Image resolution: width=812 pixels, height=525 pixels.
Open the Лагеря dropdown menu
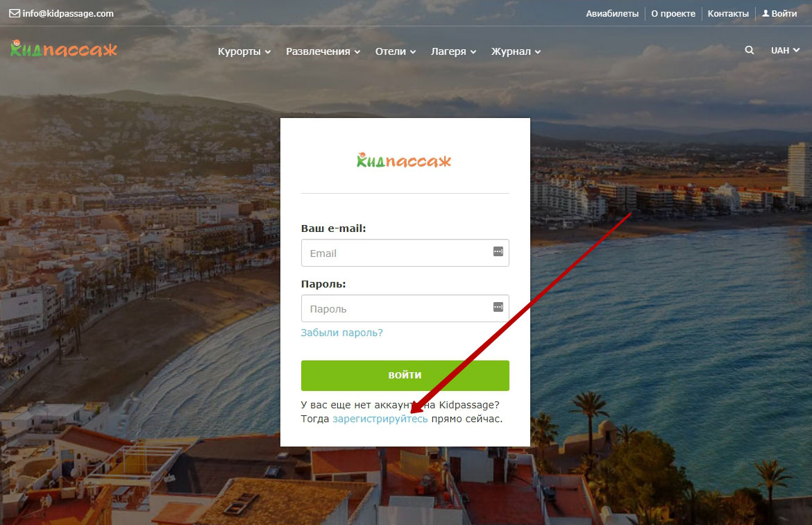[453, 51]
